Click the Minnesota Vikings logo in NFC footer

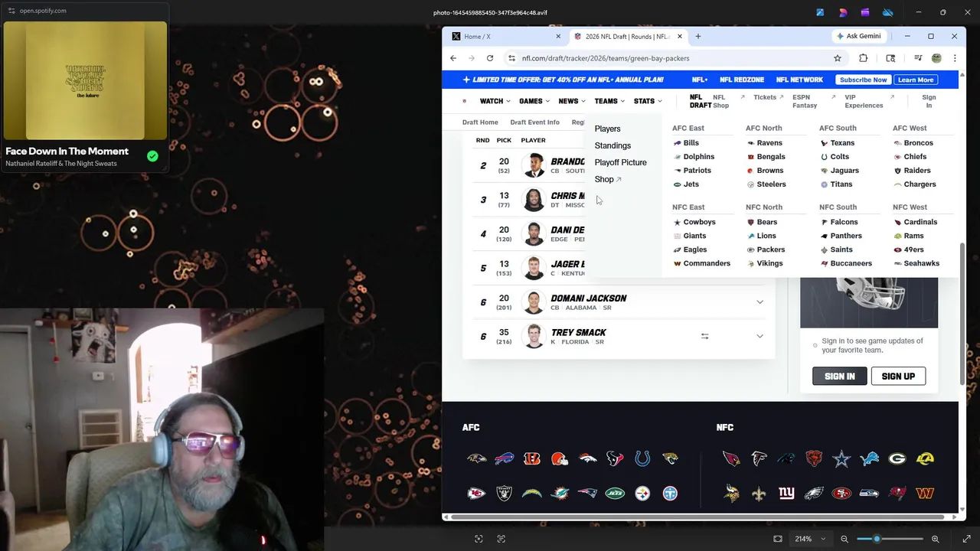pos(731,494)
